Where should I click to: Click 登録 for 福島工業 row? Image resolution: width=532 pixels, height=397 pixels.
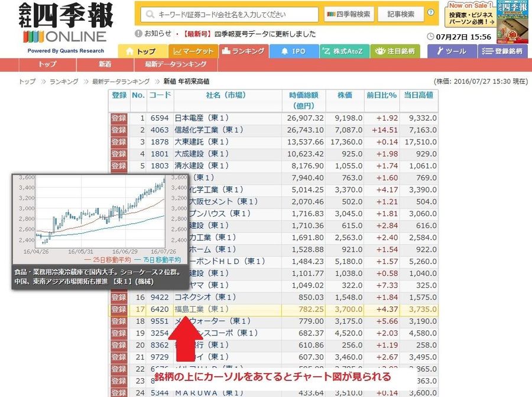coord(119,309)
